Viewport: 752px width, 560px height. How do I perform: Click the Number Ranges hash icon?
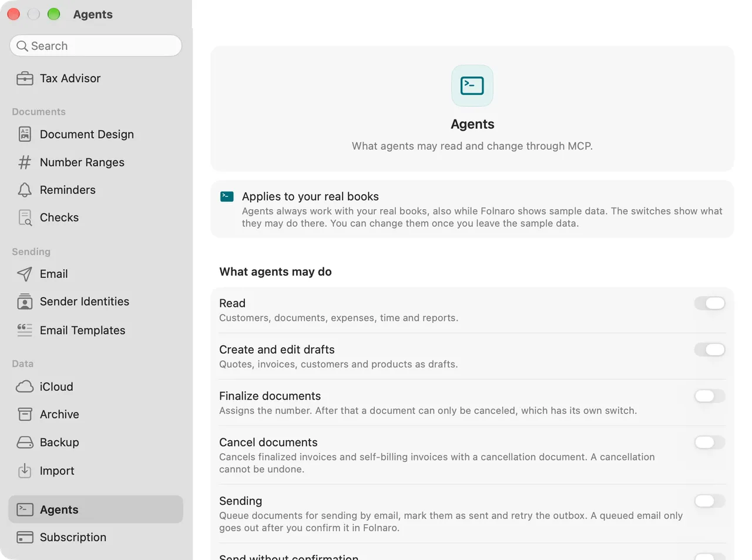pos(25,162)
